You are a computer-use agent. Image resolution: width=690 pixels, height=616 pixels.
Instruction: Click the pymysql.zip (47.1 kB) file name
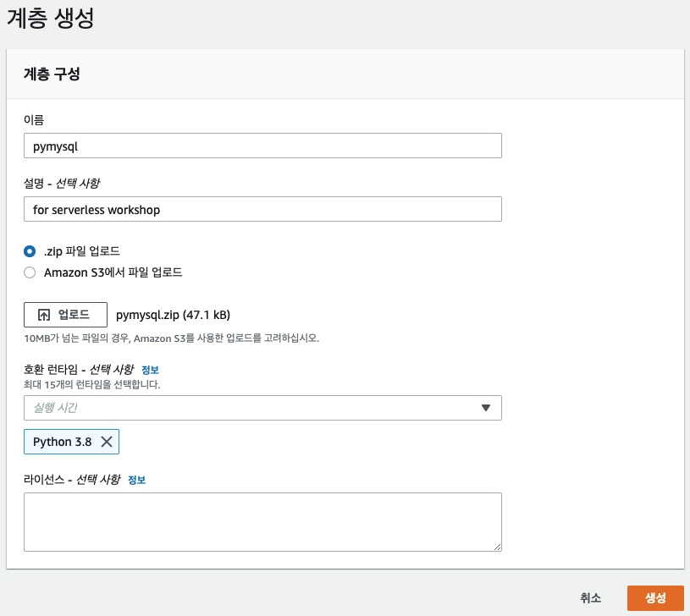pyautogui.click(x=173, y=315)
